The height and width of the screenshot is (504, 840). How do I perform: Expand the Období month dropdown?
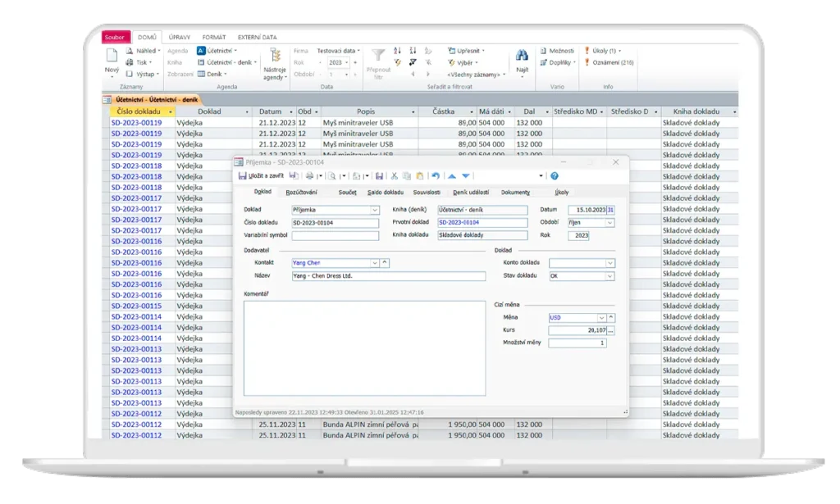point(609,222)
